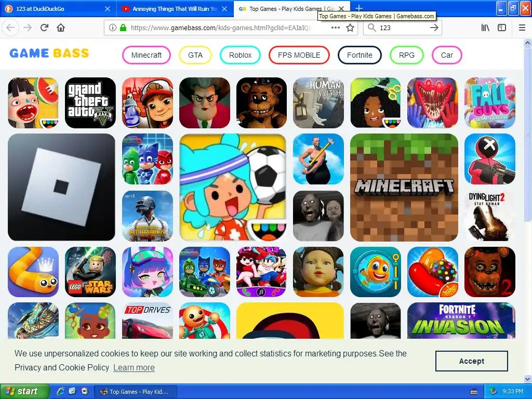Open the PJ Masks heroes icon

pos(148,159)
